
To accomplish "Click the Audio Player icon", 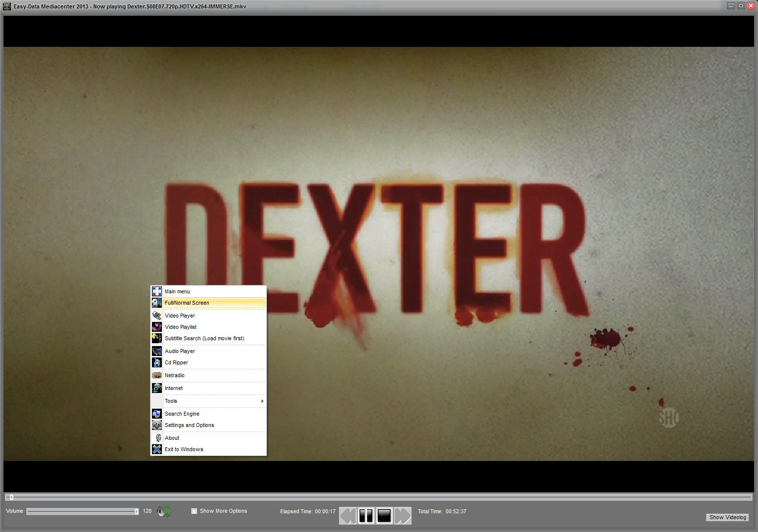I will click(157, 351).
